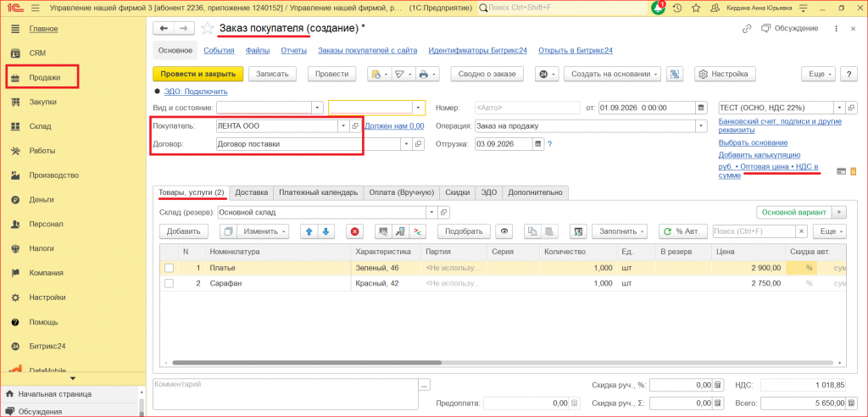Image resolution: width=868 pixels, height=417 pixels.
Task: Switch to the Доставка tab
Action: tap(251, 192)
